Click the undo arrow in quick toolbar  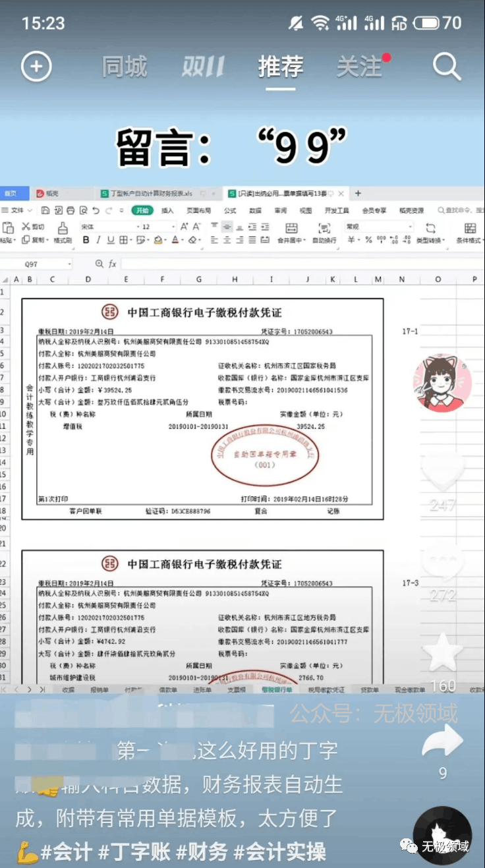pos(96,211)
